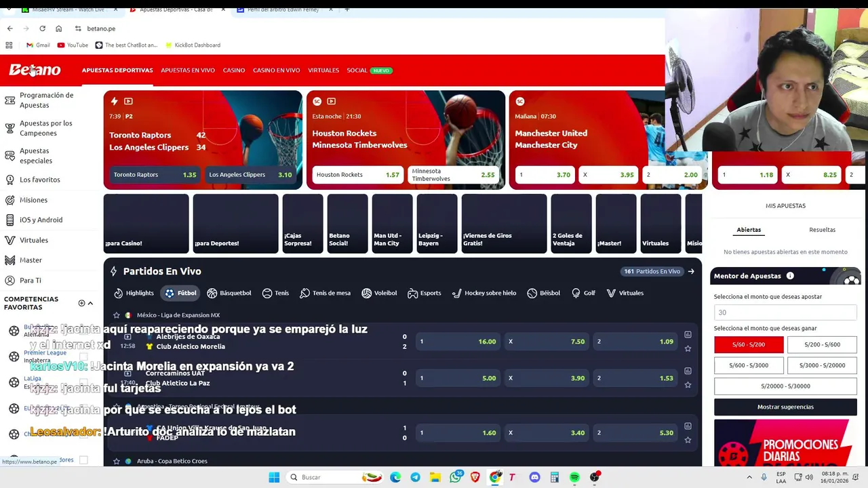Image resolution: width=868 pixels, height=488 pixels.
Task: Select the Golf sport filter
Action: pyautogui.click(x=583, y=293)
